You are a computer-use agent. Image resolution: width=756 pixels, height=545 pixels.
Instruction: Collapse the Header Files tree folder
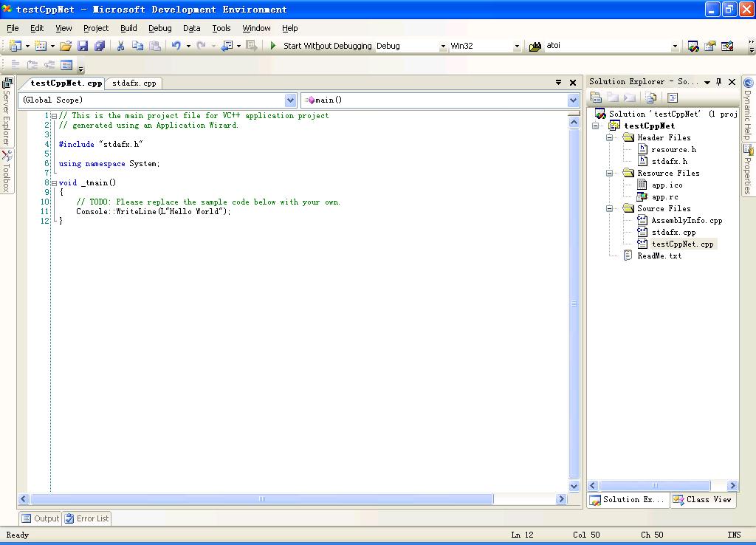[610, 137]
